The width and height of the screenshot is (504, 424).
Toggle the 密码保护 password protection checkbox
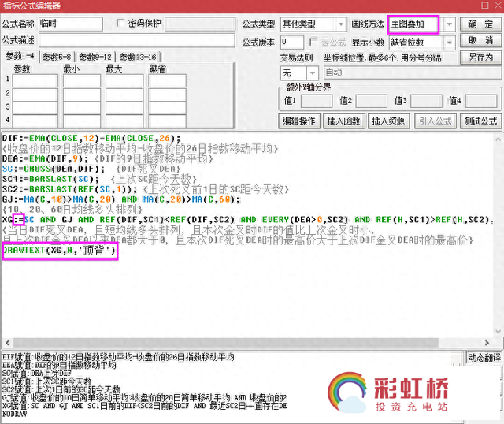(120, 23)
